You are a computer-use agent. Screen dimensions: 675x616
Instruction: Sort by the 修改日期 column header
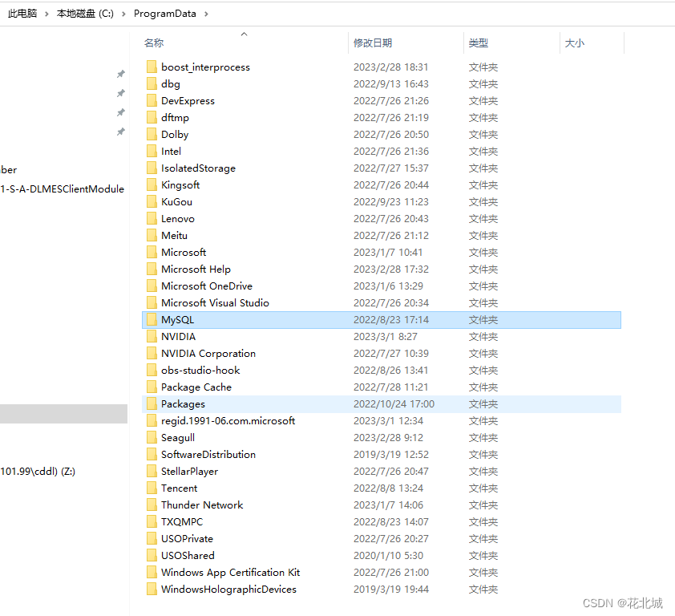click(x=373, y=43)
